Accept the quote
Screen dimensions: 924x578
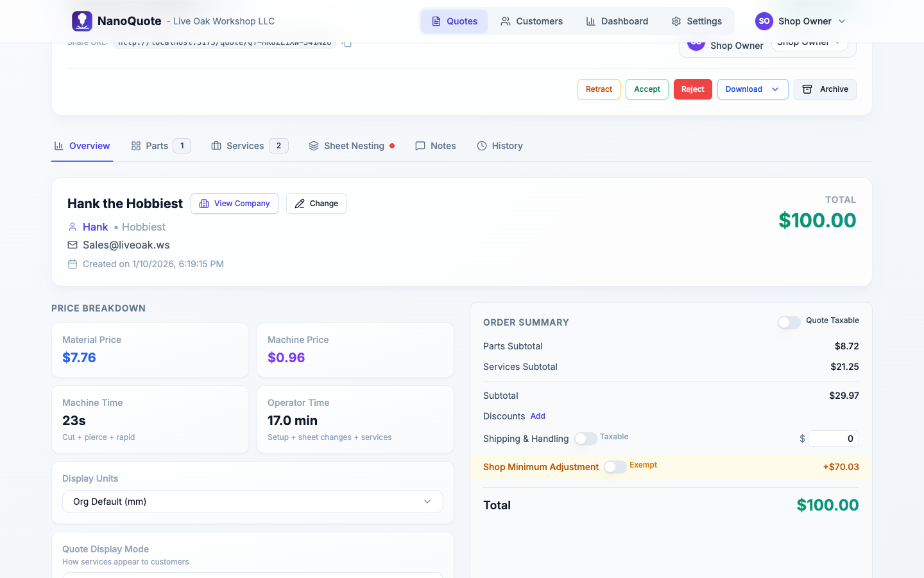tap(646, 89)
